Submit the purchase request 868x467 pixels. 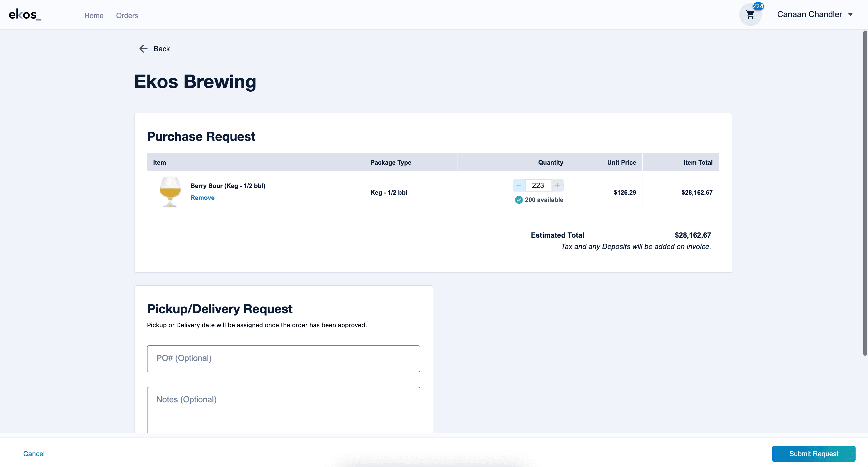(813, 454)
